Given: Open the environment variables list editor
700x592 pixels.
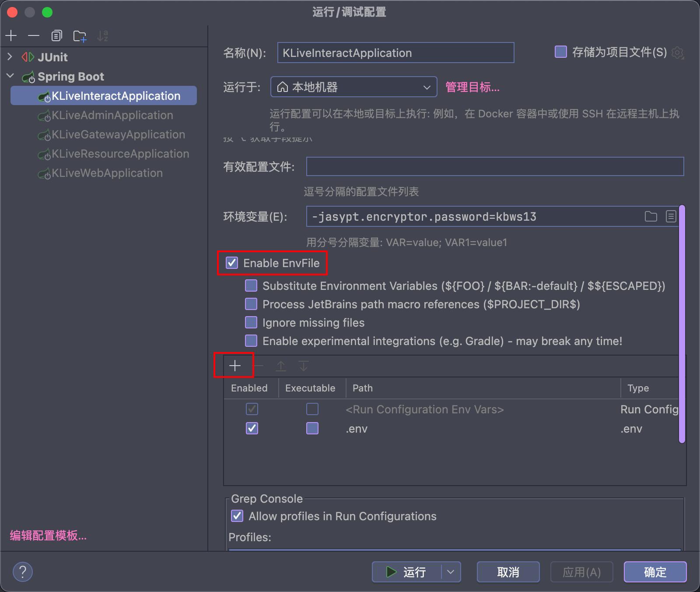Looking at the screenshot, I should tap(671, 216).
